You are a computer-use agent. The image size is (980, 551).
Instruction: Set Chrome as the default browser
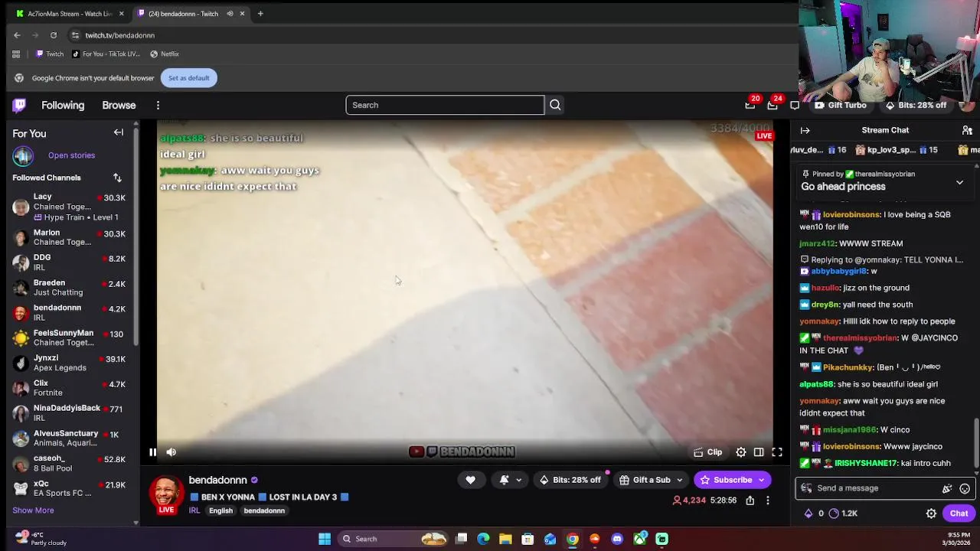click(188, 78)
